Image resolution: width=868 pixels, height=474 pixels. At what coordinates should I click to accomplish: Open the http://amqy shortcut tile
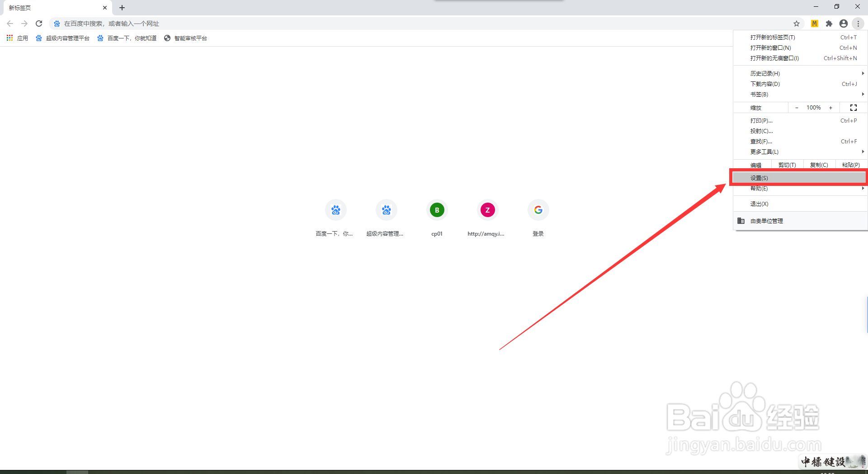[x=487, y=219]
